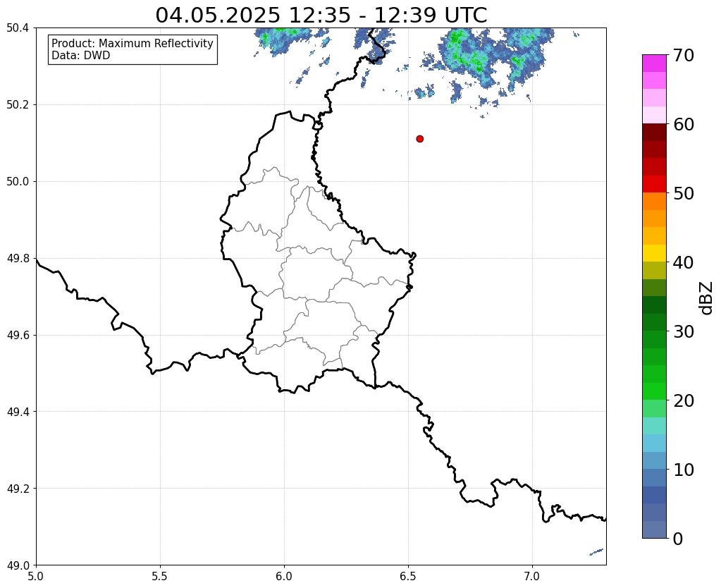Screen dimensions: 721x588
Task: Click the 49.0 latitude axis label
Action: click(18, 565)
